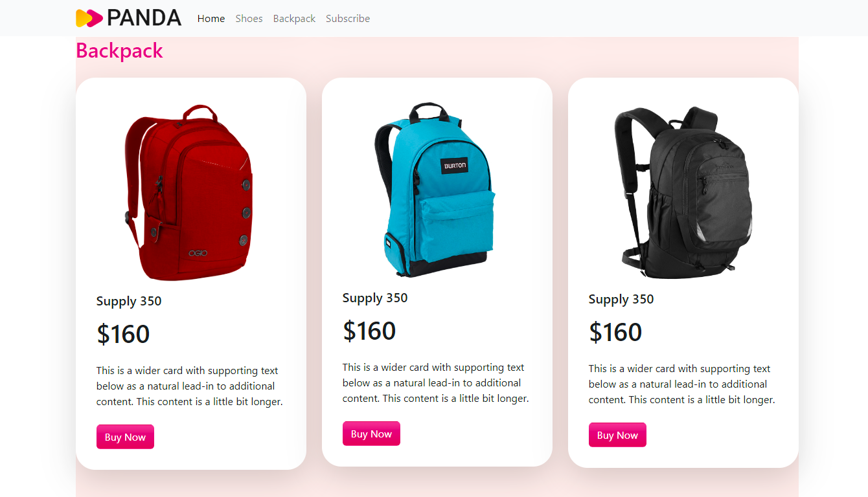Click the Backpack section heading

pyautogui.click(x=119, y=50)
